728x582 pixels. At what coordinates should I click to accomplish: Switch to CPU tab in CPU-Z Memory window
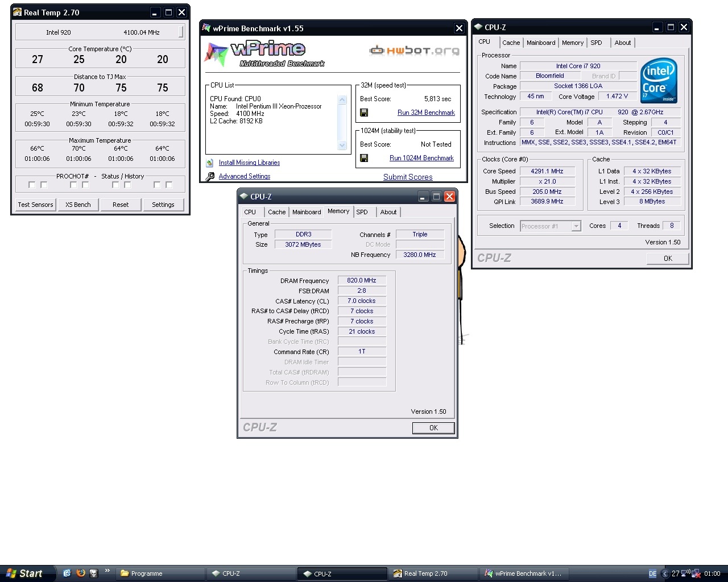pos(250,212)
